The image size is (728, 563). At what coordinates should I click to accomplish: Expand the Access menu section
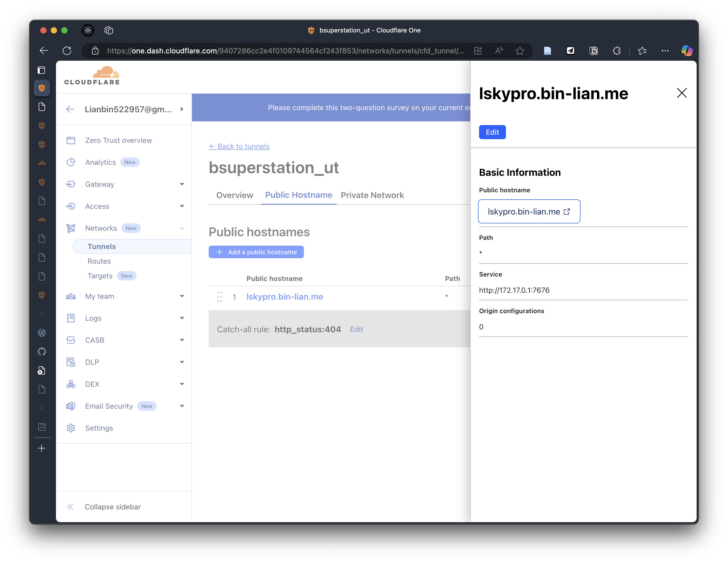[x=182, y=206]
